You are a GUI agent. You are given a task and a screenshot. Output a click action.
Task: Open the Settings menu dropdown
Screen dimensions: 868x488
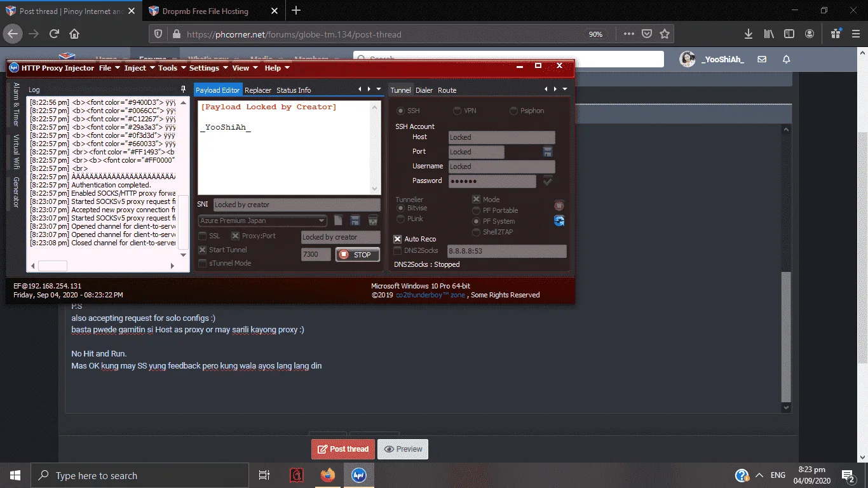pos(209,68)
